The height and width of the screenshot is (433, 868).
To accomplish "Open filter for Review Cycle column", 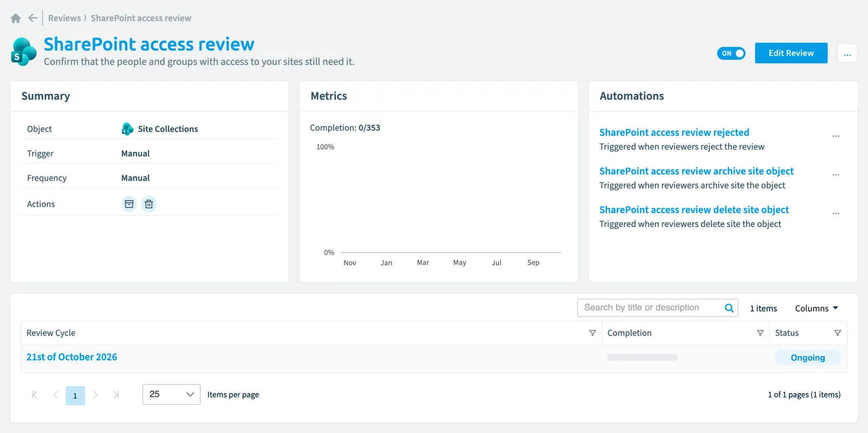I will coord(592,333).
